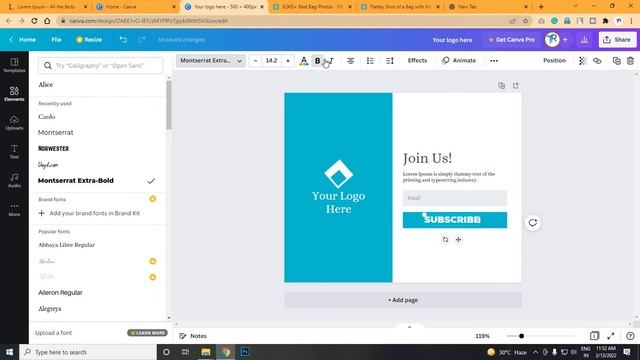Viewport: 640px width, 360px height.
Task: Click the transparency icon
Action: tap(582, 61)
